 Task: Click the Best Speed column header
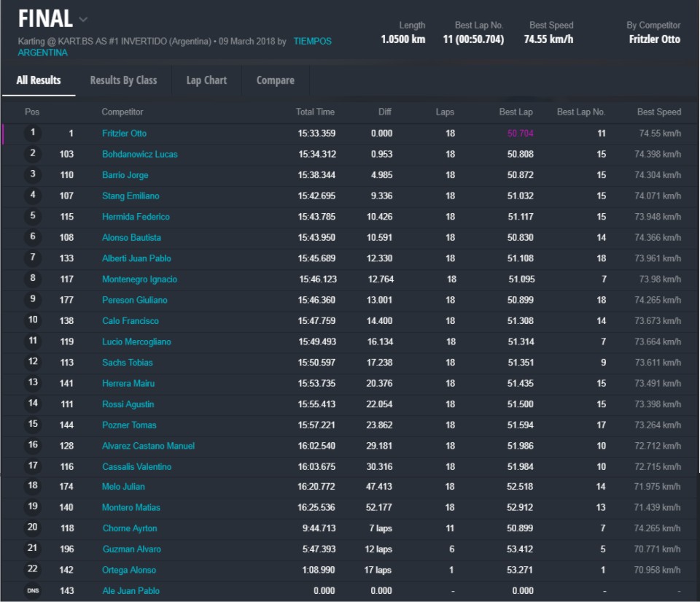(658, 112)
